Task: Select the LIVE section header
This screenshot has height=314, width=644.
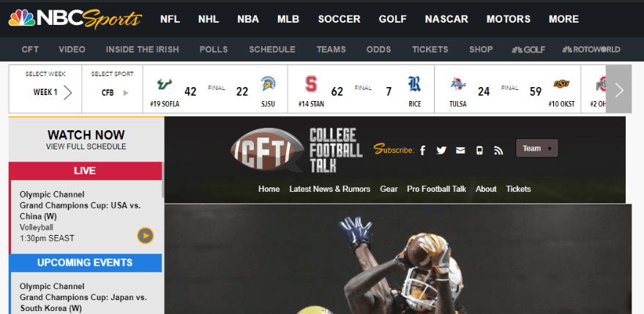Action: pyautogui.click(x=85, y=171)
